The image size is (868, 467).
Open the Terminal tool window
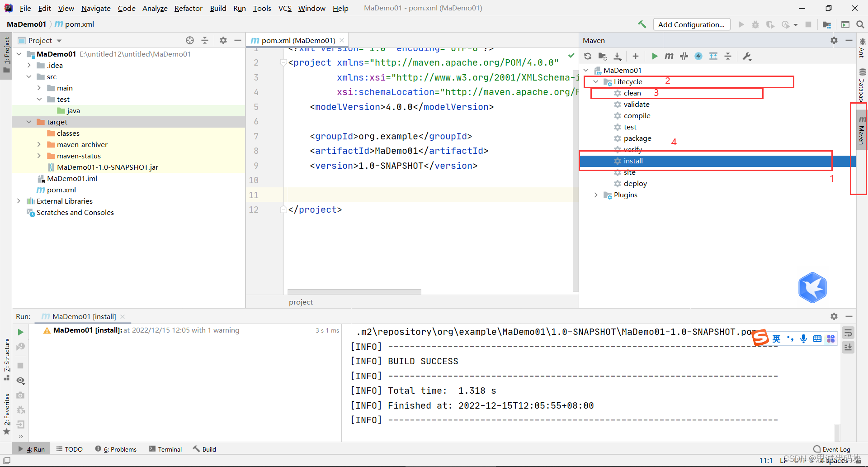click(165, 449)
